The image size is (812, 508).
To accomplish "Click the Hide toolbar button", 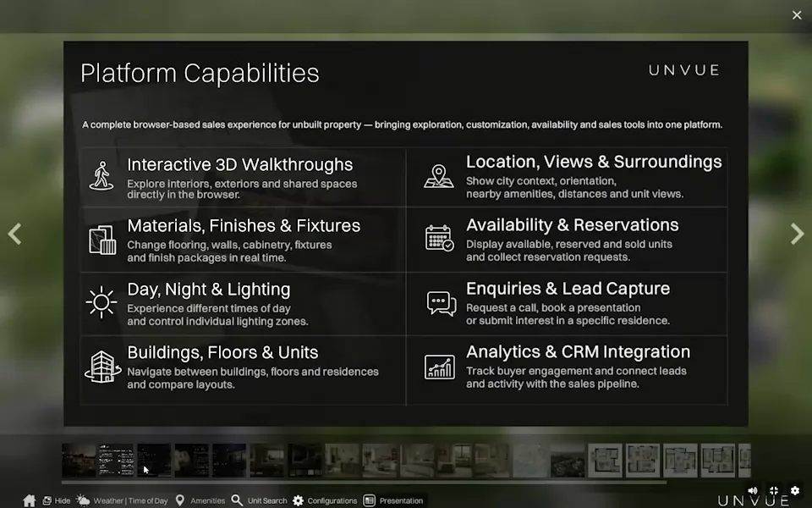I will 56,500.
